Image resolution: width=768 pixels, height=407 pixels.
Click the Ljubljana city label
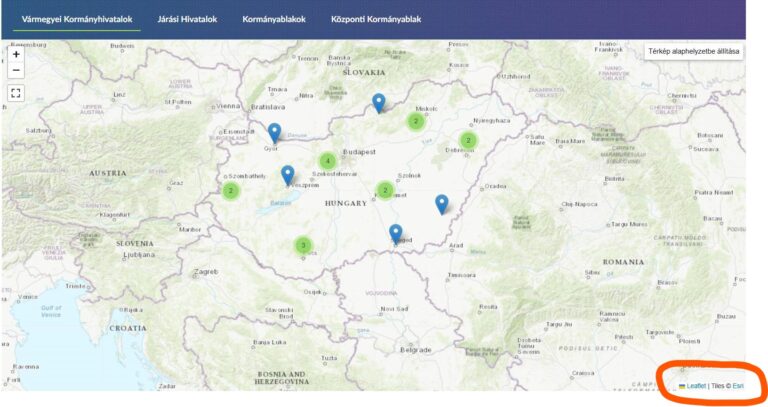pos(139,255)
